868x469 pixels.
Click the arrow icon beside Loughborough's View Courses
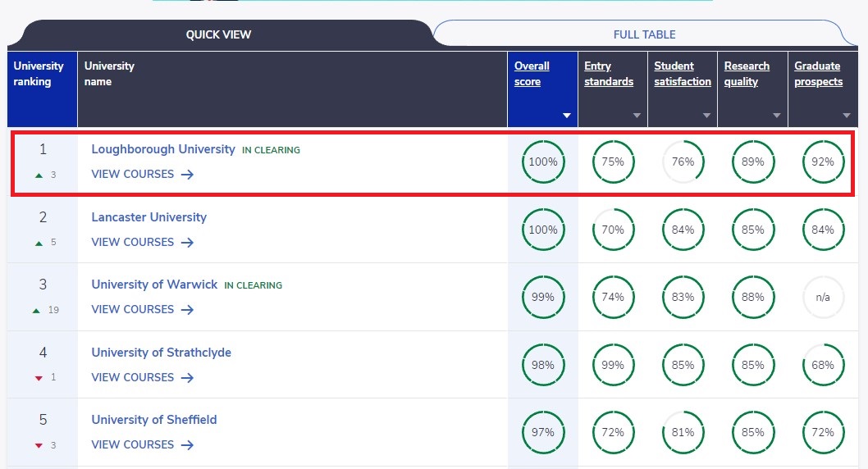(187, 175)
